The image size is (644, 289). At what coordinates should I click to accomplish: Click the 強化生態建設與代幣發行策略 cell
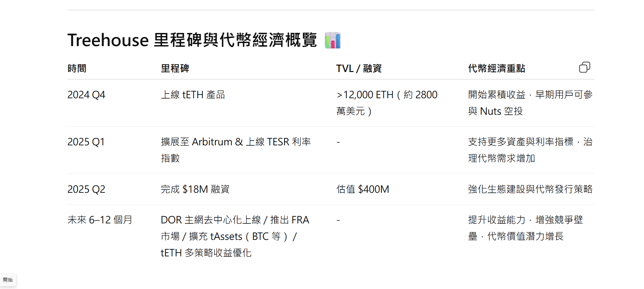pos(530,189)
